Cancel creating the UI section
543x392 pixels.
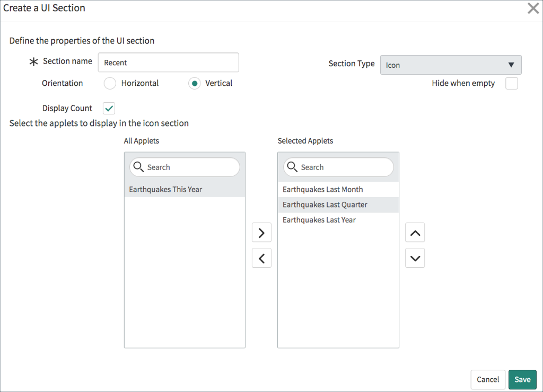point(487,379)
